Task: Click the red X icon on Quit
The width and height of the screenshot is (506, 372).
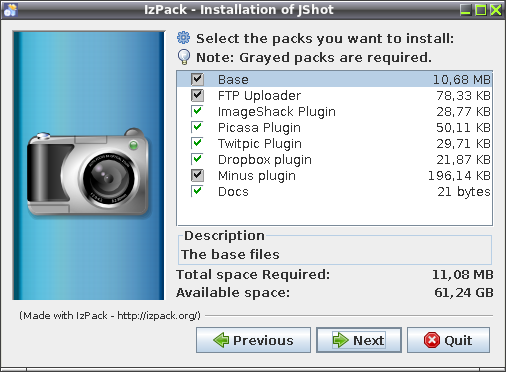Action: [x=432, y=340]
